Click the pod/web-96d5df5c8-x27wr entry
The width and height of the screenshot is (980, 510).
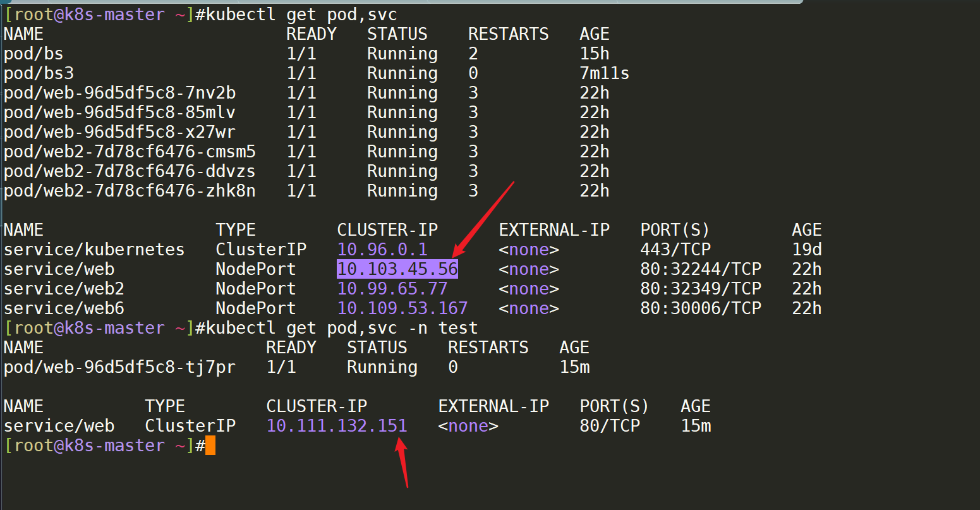[x=119, y=132]
